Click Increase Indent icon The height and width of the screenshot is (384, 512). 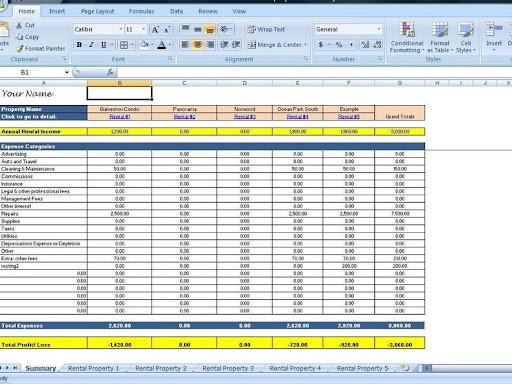click(x=236, y=45)
